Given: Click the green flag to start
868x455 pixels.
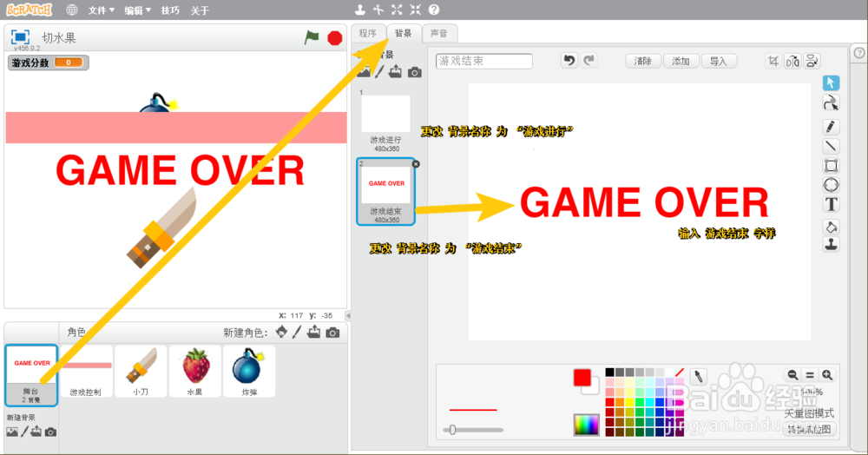Looking at the screenshot, I should (x=312, y=37).
